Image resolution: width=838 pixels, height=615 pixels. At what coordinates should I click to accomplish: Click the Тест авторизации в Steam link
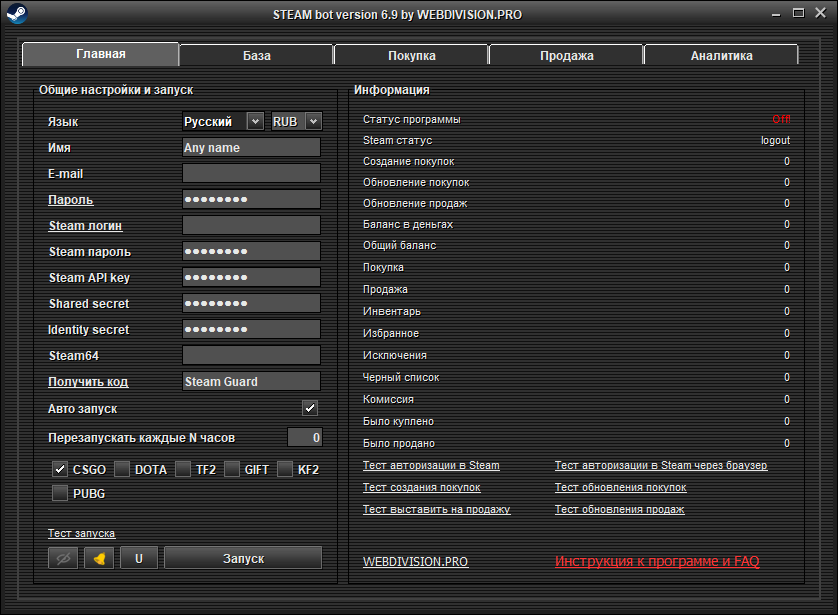431,466
